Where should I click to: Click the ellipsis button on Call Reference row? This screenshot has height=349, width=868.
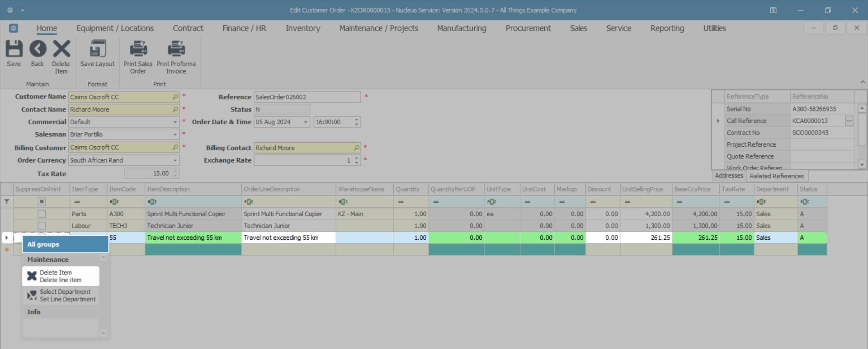tap(849, 121)
